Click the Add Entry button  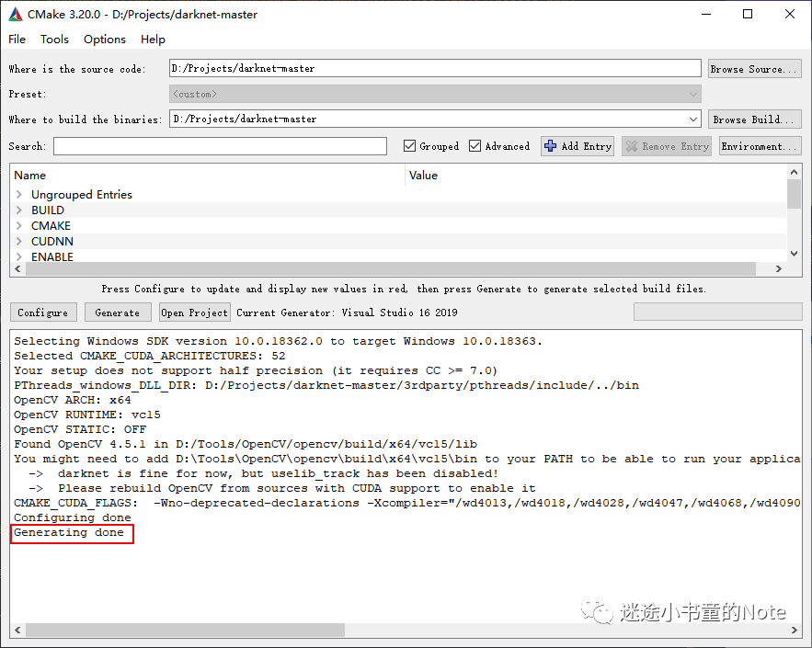tap(578, 146)
